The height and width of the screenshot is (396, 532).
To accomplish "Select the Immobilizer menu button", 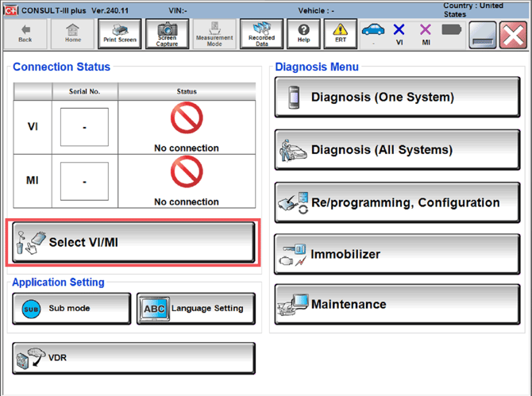I will [x=397, y=255].
